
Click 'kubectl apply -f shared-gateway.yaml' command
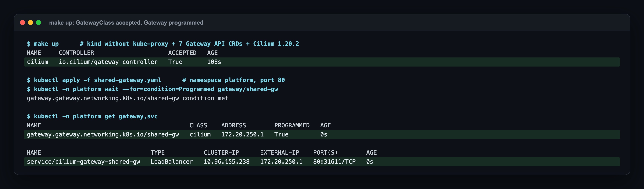(x=94, y=80)
